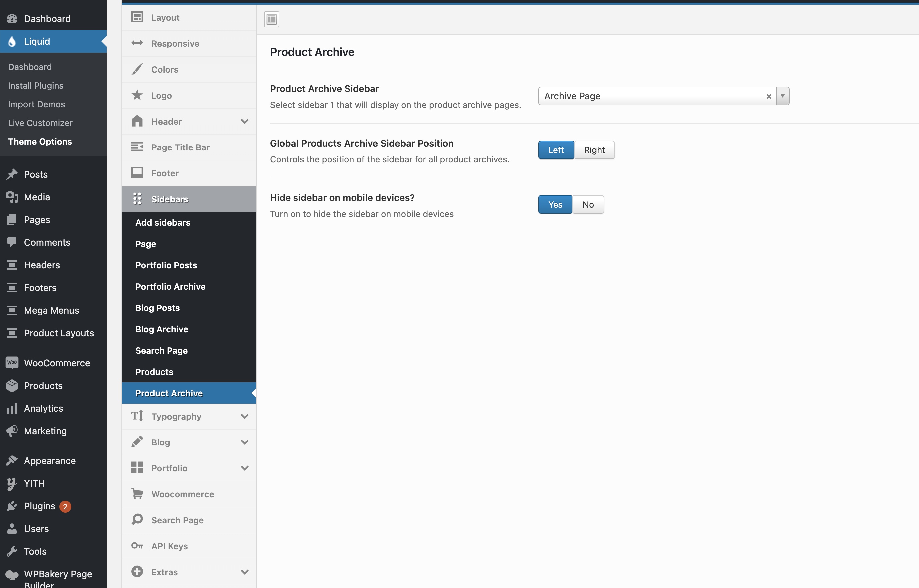Select the Footer panel icon
This screenshot has height=588, width=919.
138,172
